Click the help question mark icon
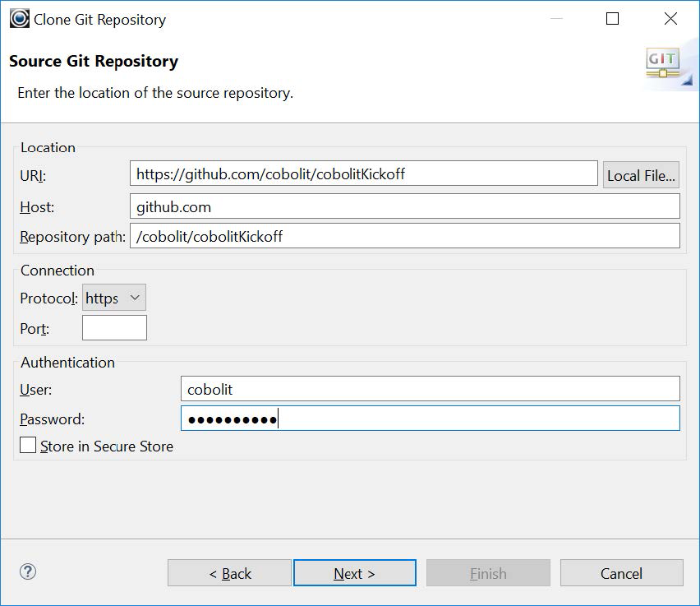The image size is (700, 606). click(29, 570)
